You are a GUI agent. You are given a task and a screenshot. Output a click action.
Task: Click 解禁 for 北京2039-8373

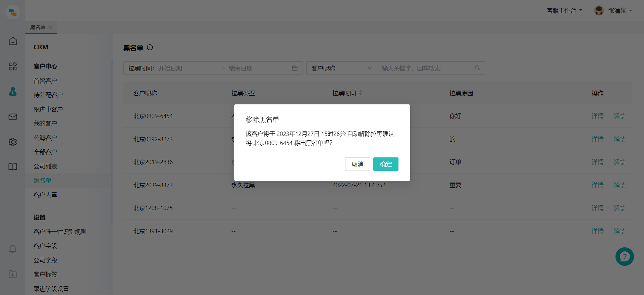tap(619, 185)
